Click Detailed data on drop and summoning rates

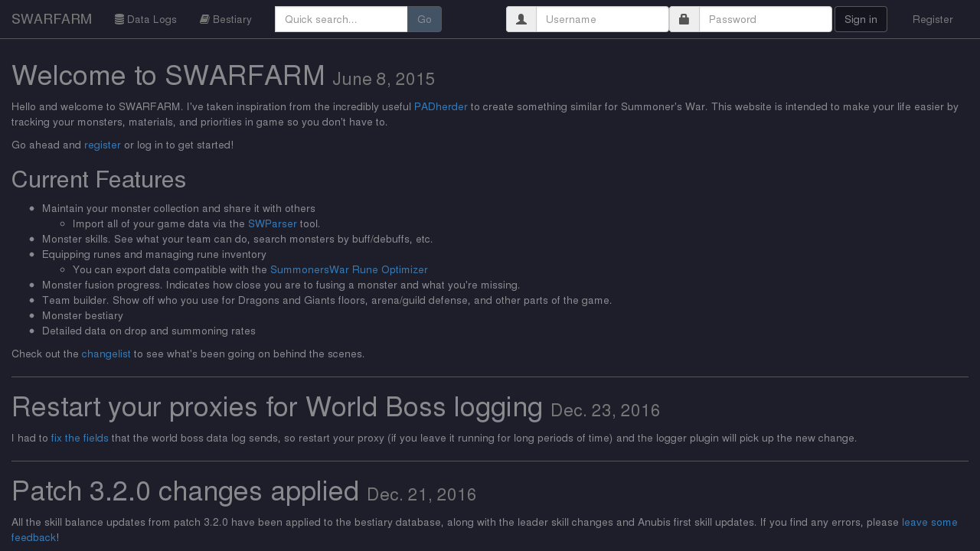(149, 331)
